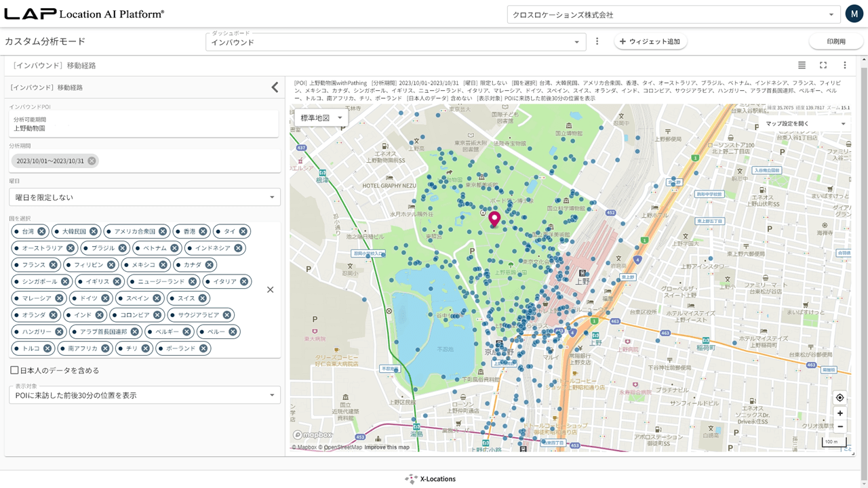Open the 標準地図 map style dropdown
The width and height of the screenshot is (868, 488).
(x=321, y=118)
